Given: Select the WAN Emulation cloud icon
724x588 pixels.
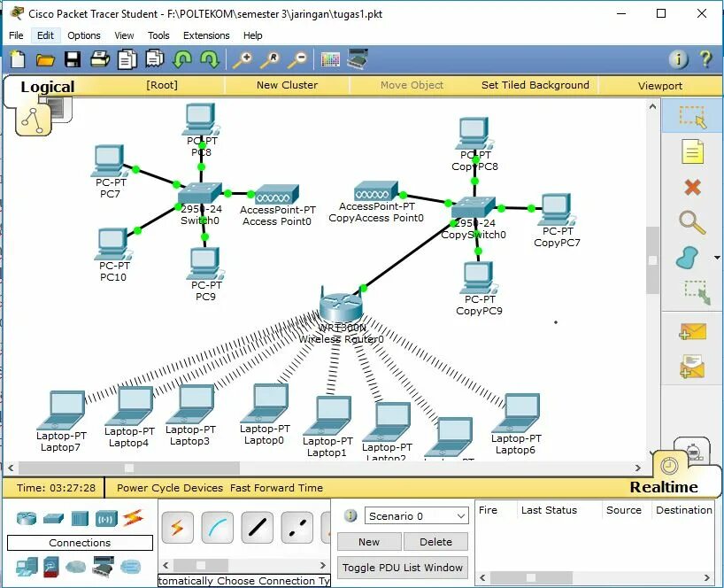Looking at the screenshot, I should 76,567.
